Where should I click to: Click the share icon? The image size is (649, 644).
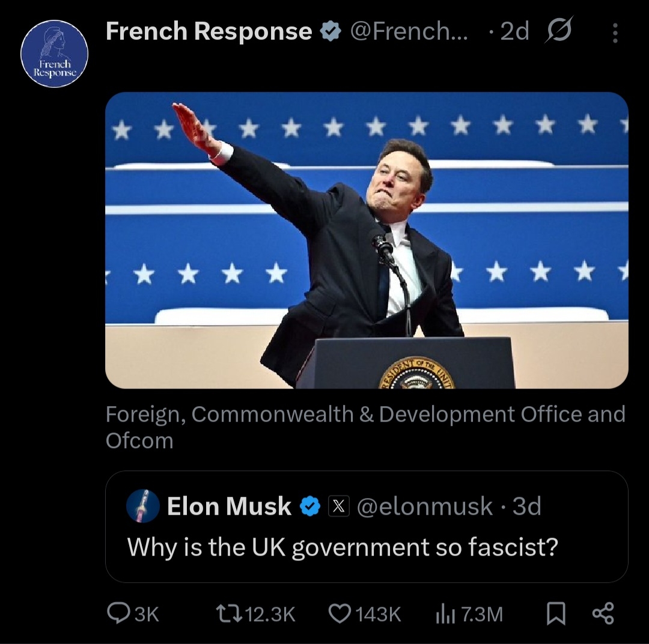[603, 613]
